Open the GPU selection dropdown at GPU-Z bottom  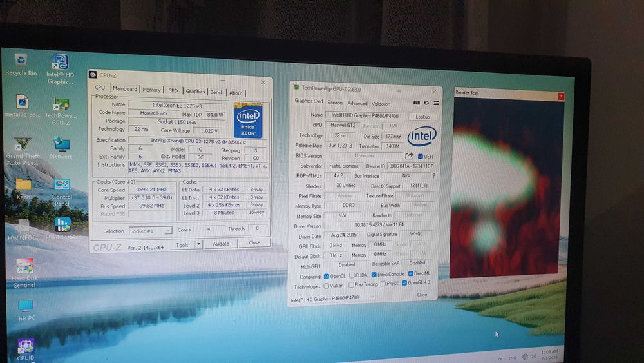[x=333, y=298]
